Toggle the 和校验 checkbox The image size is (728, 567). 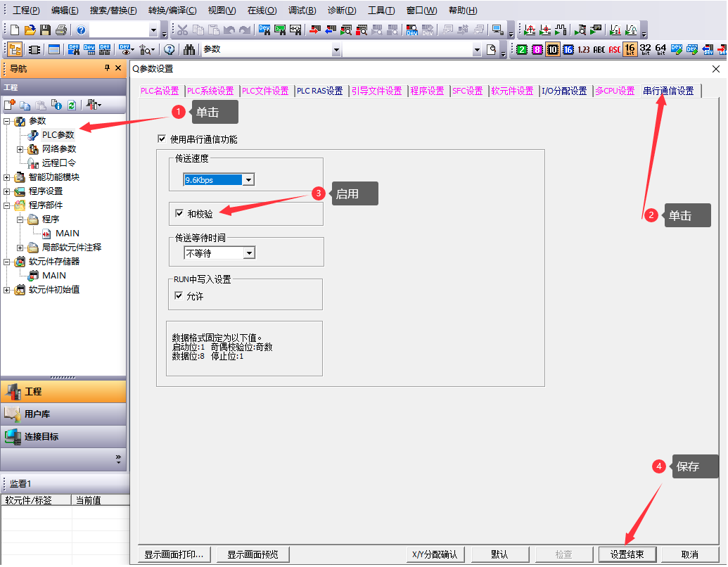pos(179,213)
